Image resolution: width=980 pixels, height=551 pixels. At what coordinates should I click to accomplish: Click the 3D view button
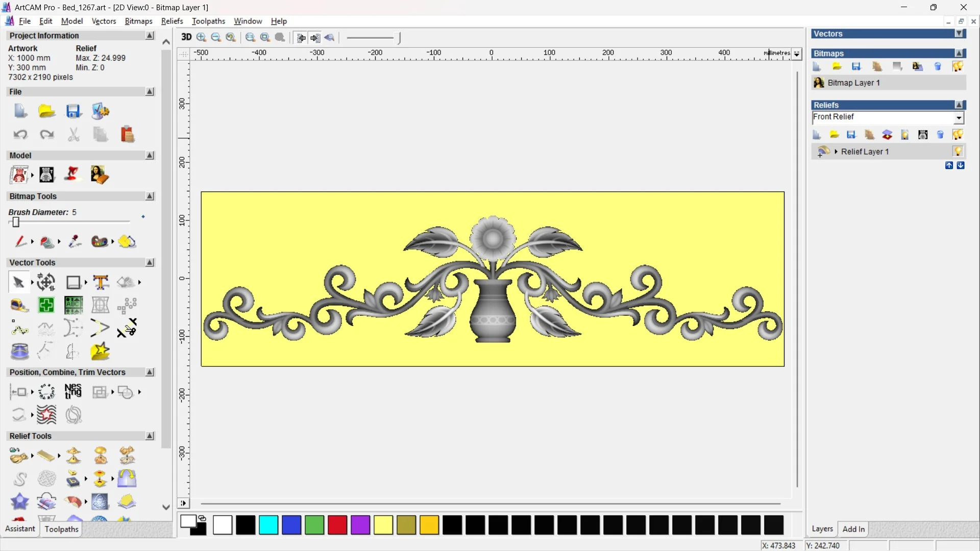click(x=186, y=37)
